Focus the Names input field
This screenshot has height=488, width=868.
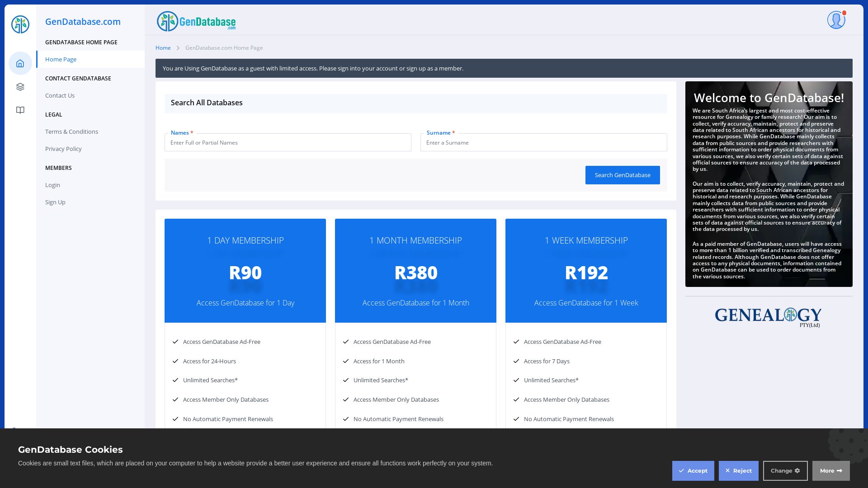288,142
